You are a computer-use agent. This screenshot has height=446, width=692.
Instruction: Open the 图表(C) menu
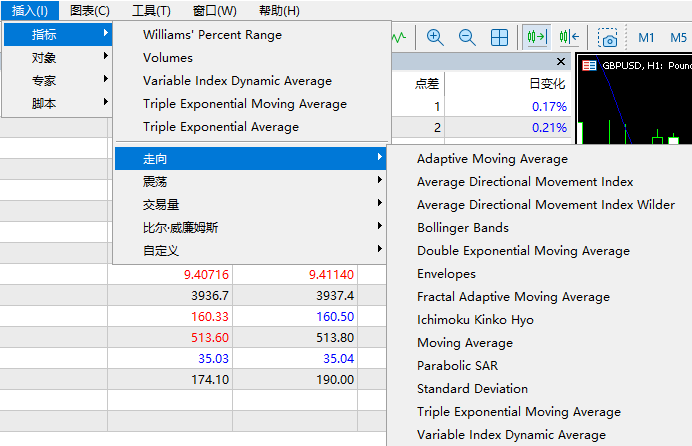[90, 10]
